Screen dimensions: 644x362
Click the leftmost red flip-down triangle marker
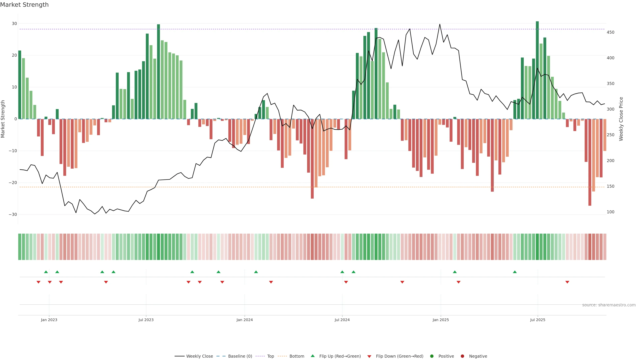pyautogui.click(x=39, y=282)
